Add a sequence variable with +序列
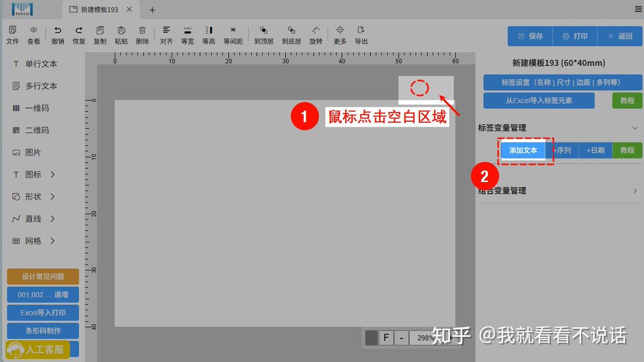Image resolution: width=644 pixels, height=362 pixels. [x=562, y=150]
